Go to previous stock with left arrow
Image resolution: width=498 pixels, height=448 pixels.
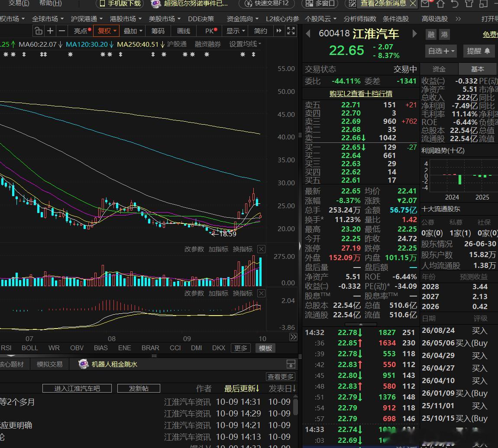click(308, 34)
